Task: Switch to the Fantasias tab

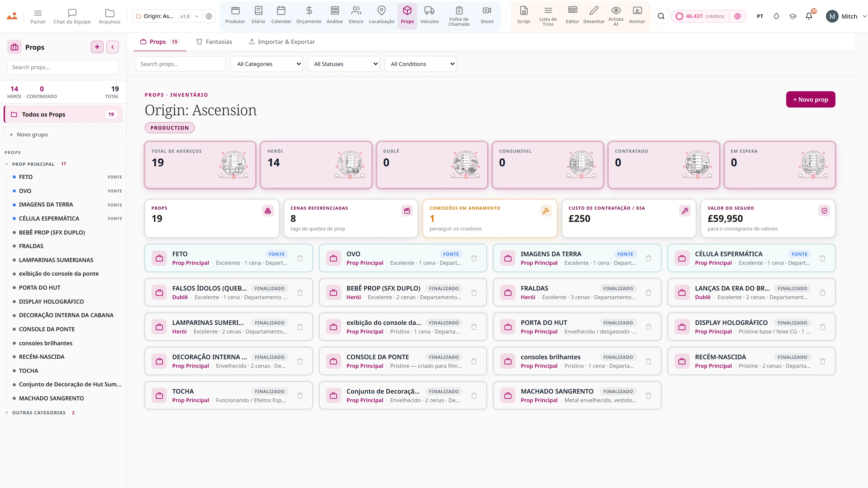Action: [x=214, y=42]
